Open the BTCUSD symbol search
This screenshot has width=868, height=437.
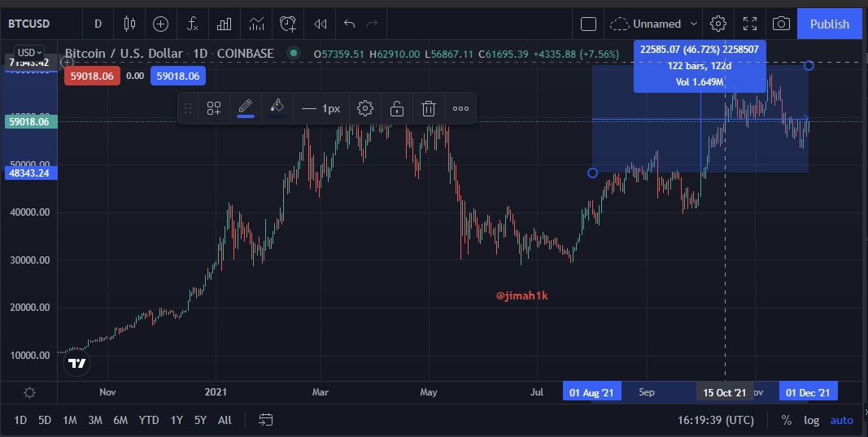coord(28,24)
